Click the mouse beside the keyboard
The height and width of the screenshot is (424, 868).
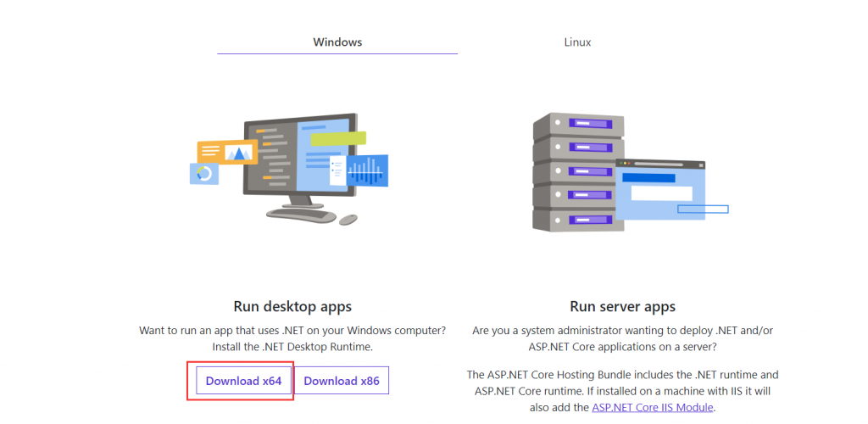click(348, 220)
